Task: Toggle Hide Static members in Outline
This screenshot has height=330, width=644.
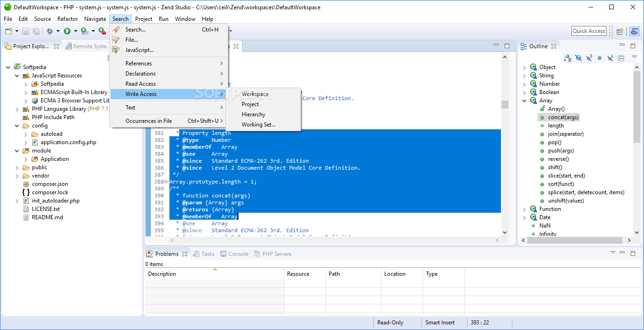Action: click(589, 58)
